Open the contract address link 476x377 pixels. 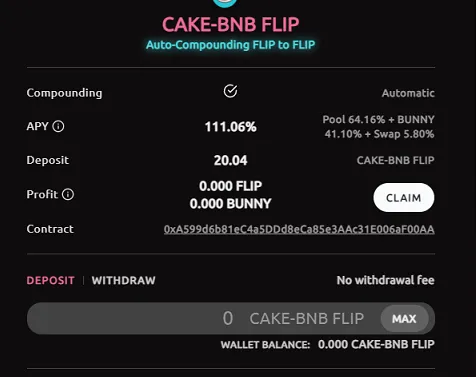[299, 229]
